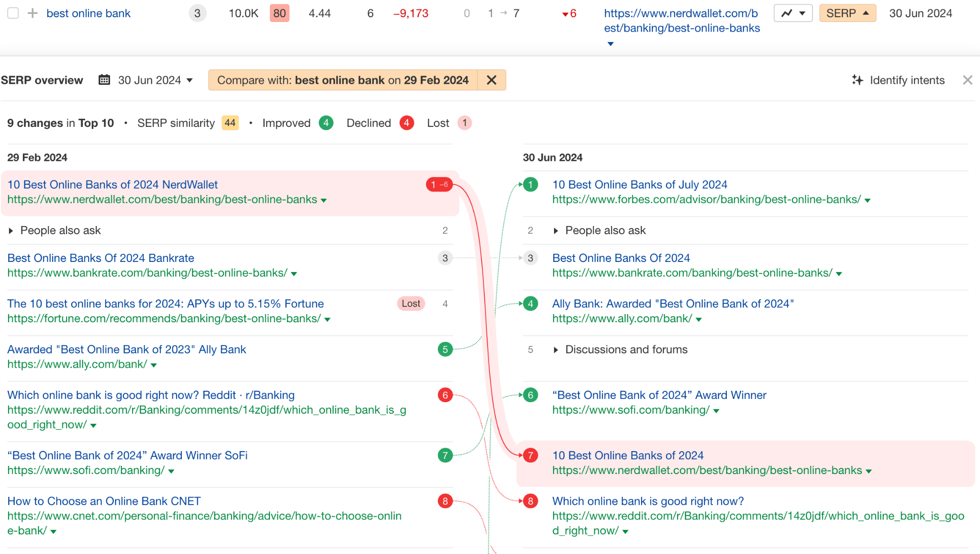Open the 30 Jun 2024 date picker
The height and width of the screenshot is (554, 980).
point(155,80)
